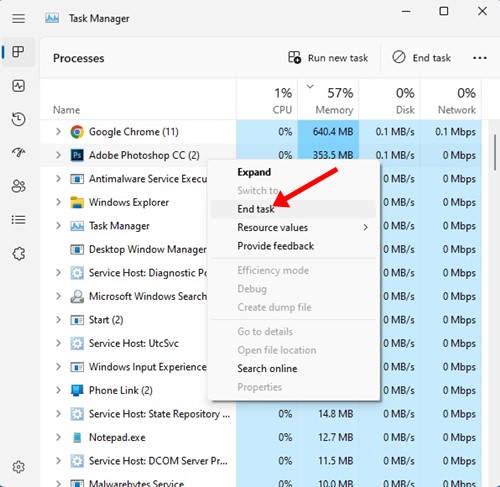This screenshot has width=500, height=487.
Task: Expand the Google Chrome process group
Action: coord(58,132)
